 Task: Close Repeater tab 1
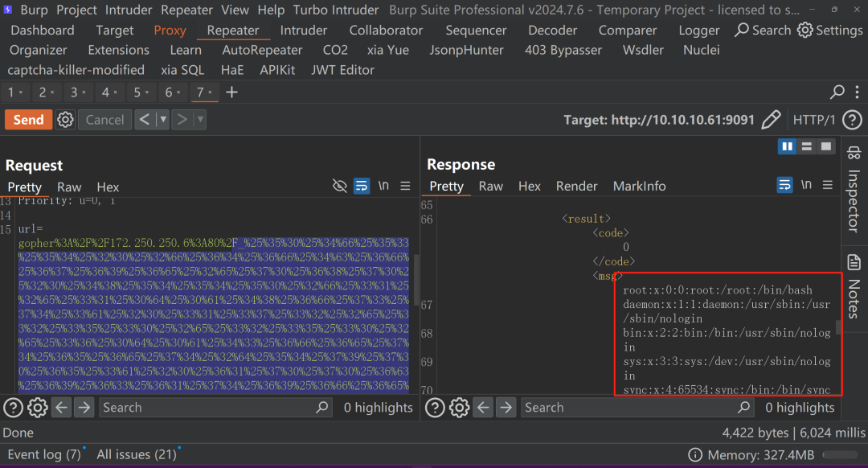pos(21,92)
